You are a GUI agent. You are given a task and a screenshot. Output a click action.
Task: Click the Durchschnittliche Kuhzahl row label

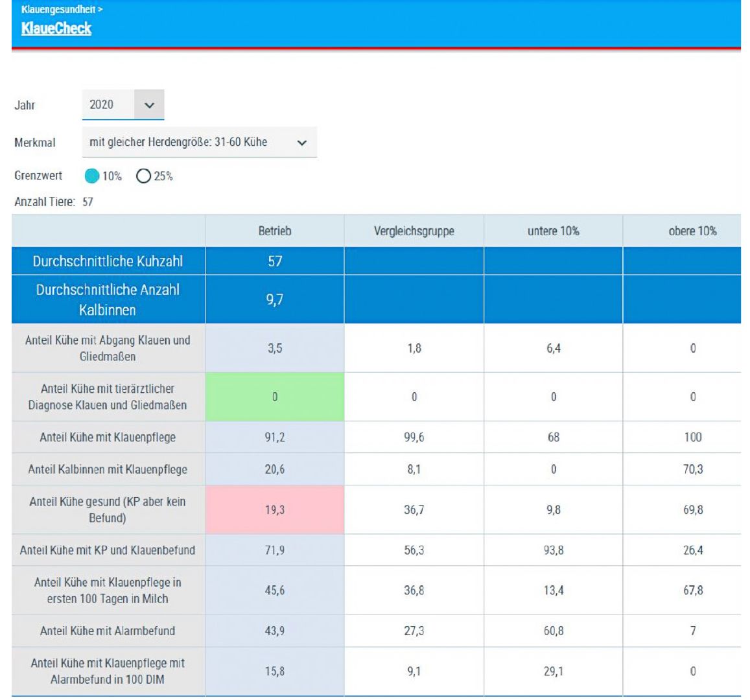pyautogui.click(x=108, y=261)
